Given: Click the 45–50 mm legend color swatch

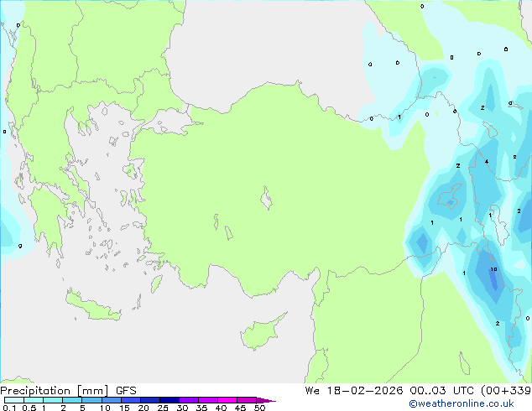Looking at the screenshot, I should click(x=247, y=400).
